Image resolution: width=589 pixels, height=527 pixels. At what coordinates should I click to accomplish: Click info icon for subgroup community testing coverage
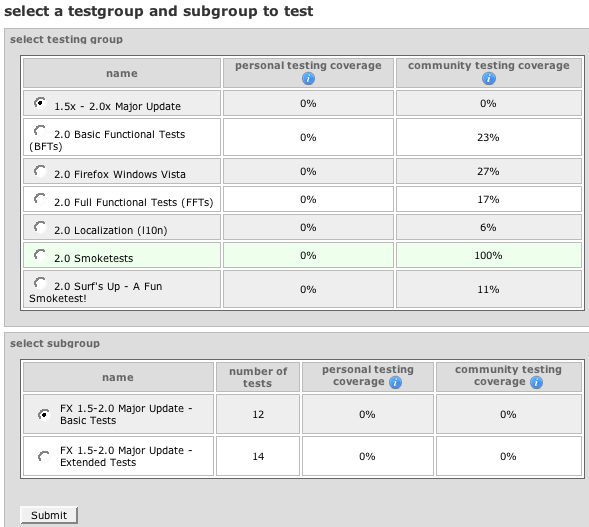pyautogui.click(x=536, y=383)
